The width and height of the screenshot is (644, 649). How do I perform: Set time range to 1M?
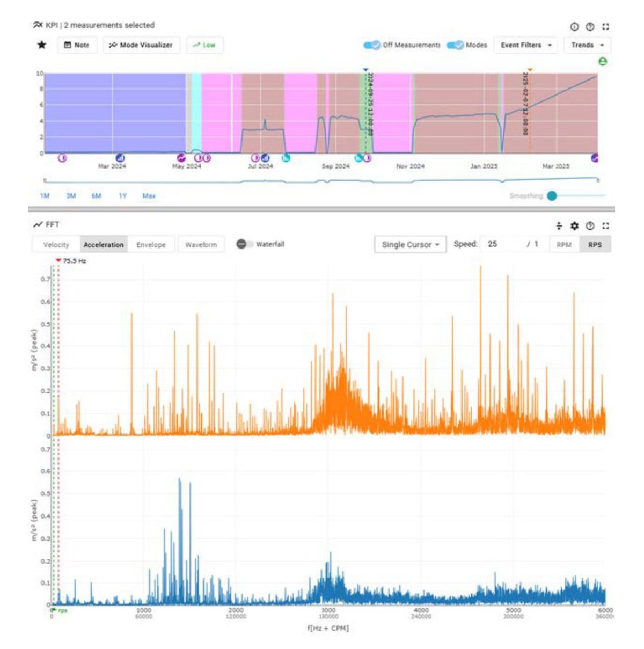45,196
